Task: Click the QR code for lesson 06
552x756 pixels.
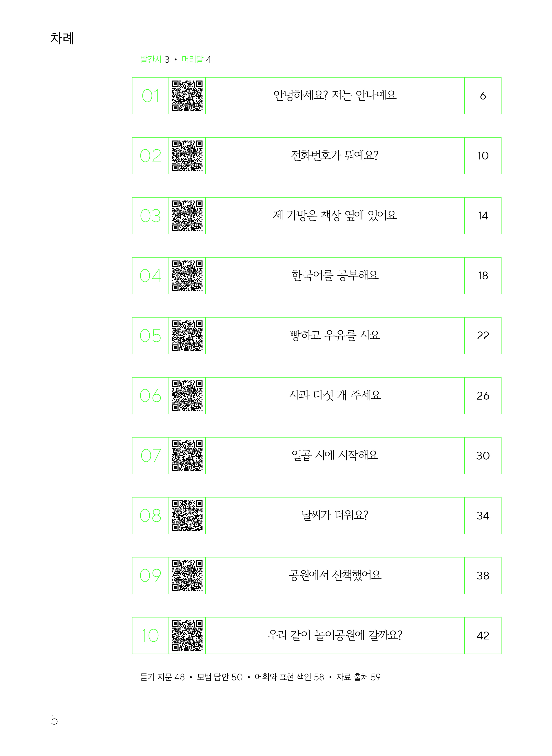Action: tap(187, 396)
